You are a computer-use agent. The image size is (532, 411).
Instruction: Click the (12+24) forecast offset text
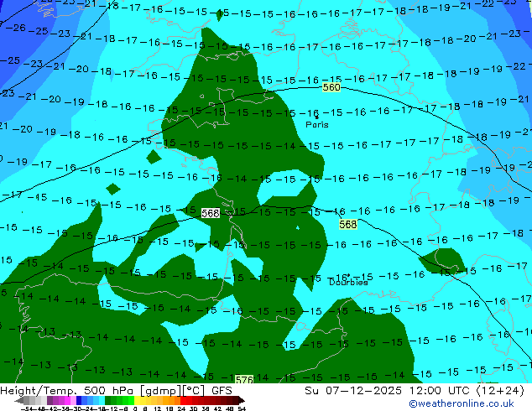[x=500, y=391]
